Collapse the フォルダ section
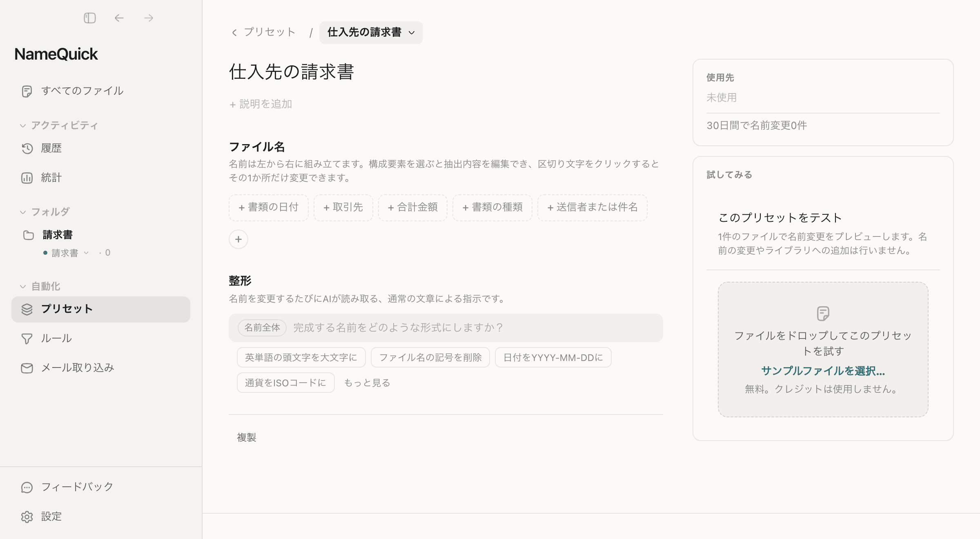This screenshot has height=539, width=980. point(23,212)
